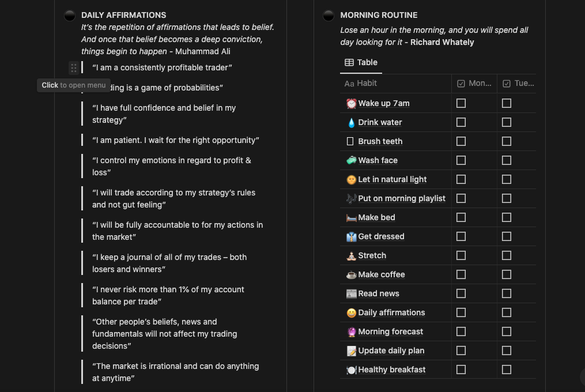Click the soap icon next to Wash face
The height and width of the screenshot is (392, 585).
coord(351,160)
